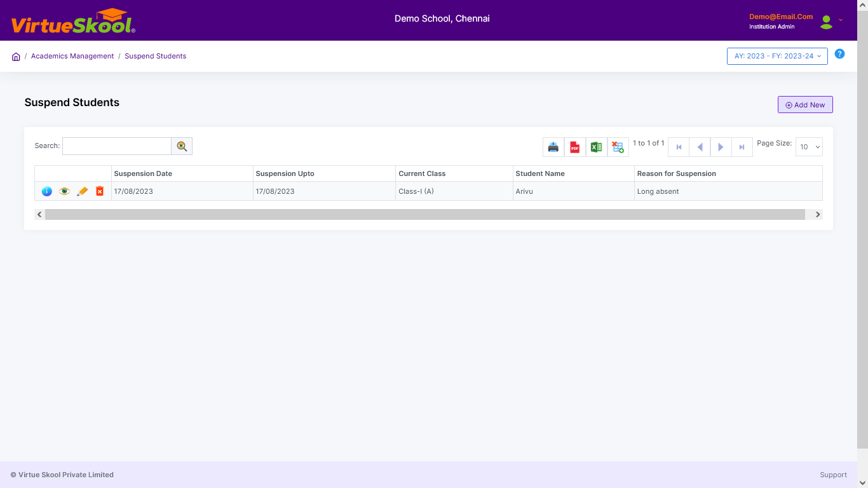Image resolution: width=868 pixels, height=488 pixels.
Task: Sort by Current Class column header
Action: point(454,173)
